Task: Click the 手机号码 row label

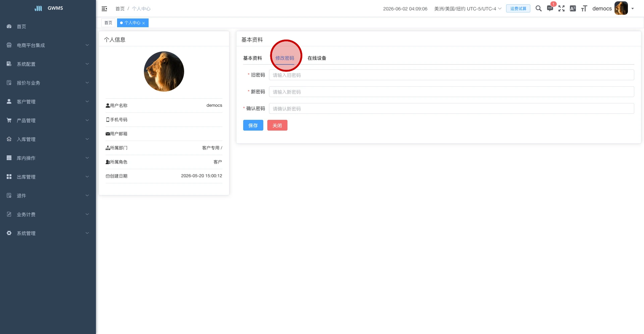Action: point(119,120)
